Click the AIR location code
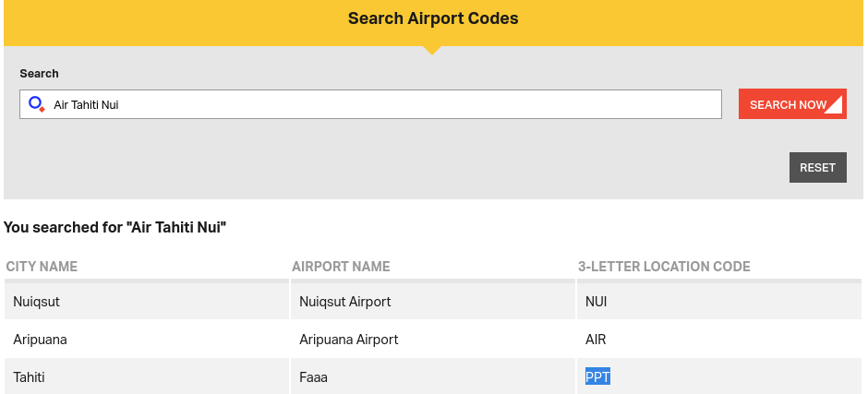 point(596,340)
